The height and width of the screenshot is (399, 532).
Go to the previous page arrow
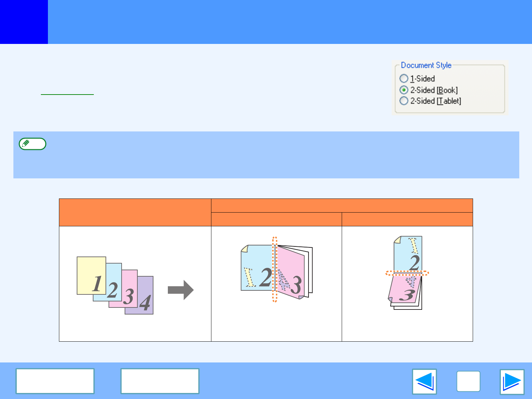click(424, 382)
